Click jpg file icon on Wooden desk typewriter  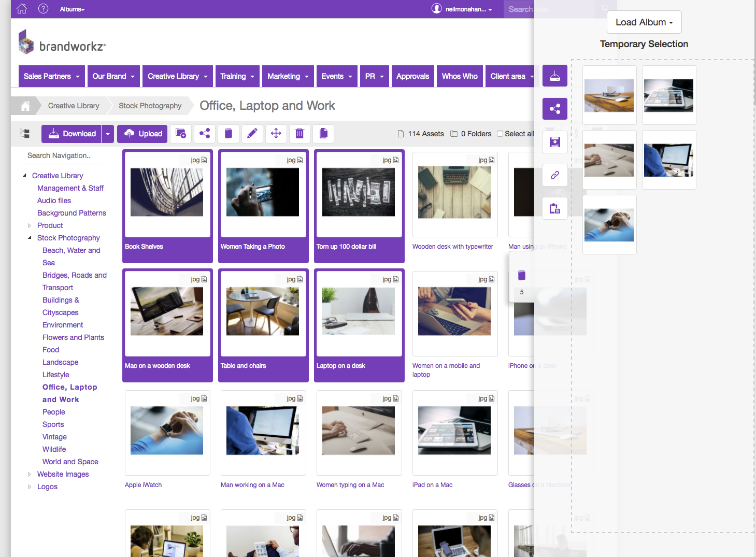(x=492, y=160)
